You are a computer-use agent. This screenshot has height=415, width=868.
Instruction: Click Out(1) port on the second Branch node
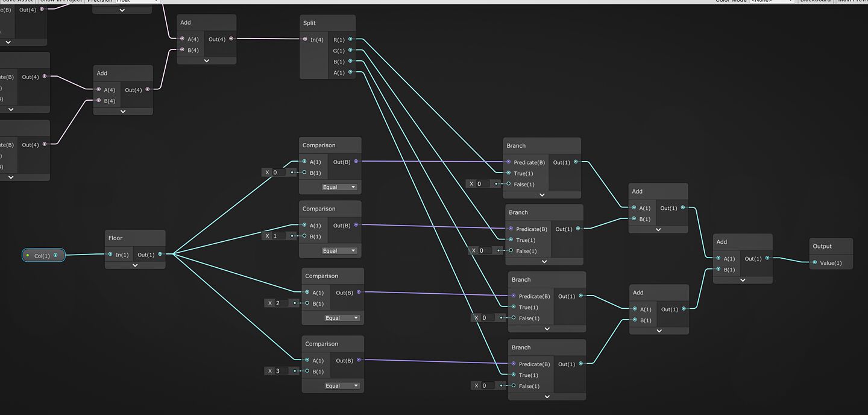click(578, 229)
